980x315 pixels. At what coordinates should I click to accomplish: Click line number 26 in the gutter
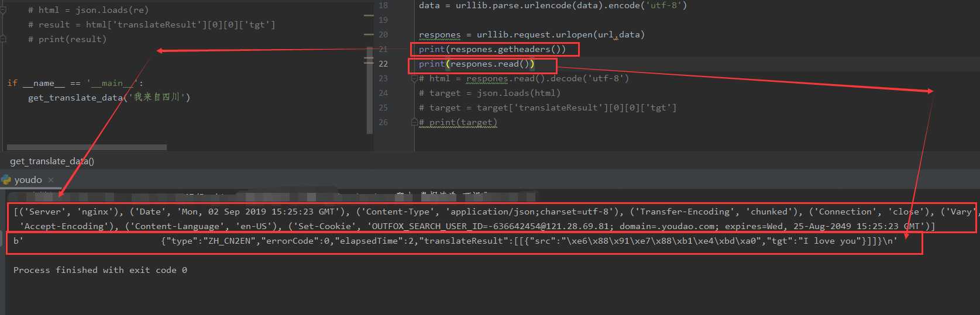[x=383, y=122]
